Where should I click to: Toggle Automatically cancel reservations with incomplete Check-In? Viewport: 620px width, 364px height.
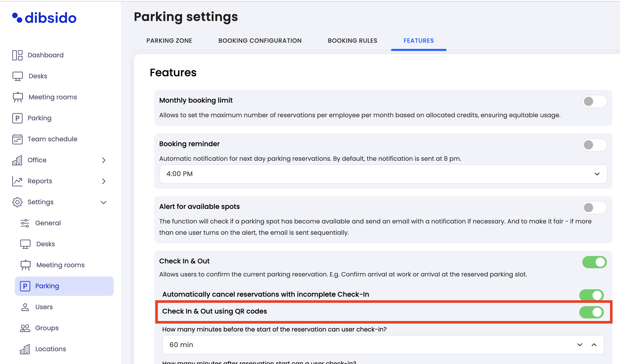point(592,295)
